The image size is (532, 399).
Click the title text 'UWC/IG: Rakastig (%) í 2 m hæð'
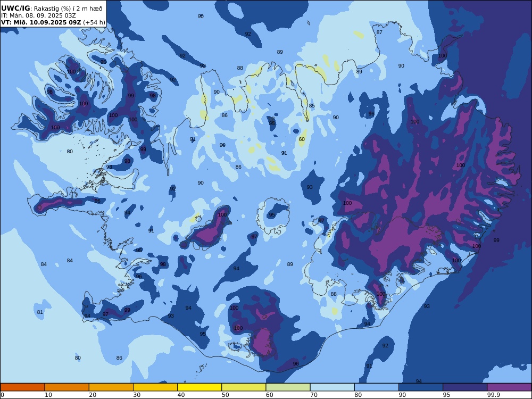click(x=52, y=9)
